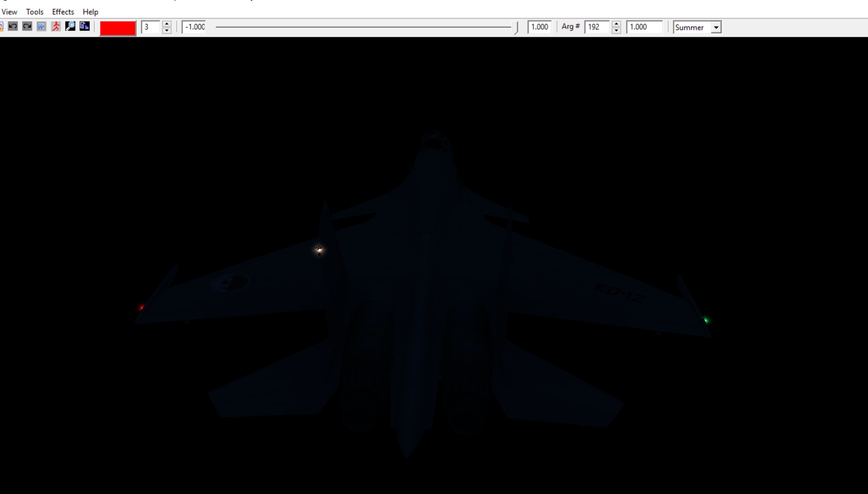Click the red color swatch
The height and width of the screenshot is (494, 868).
(x=118, y=28)
